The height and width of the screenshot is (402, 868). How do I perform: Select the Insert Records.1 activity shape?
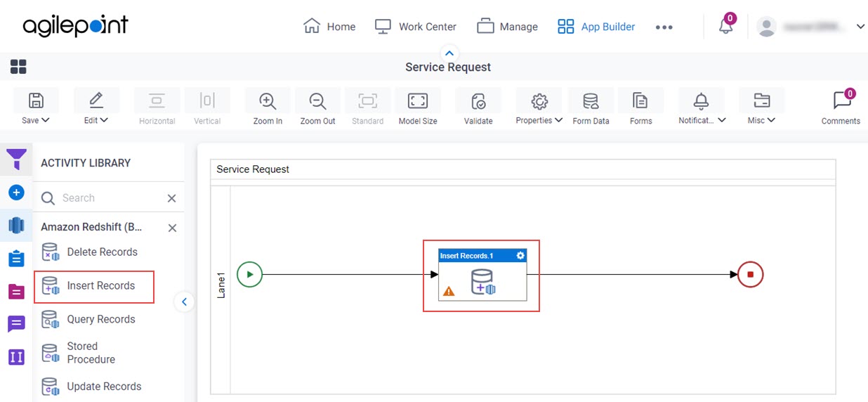click(x=482, y=275)
